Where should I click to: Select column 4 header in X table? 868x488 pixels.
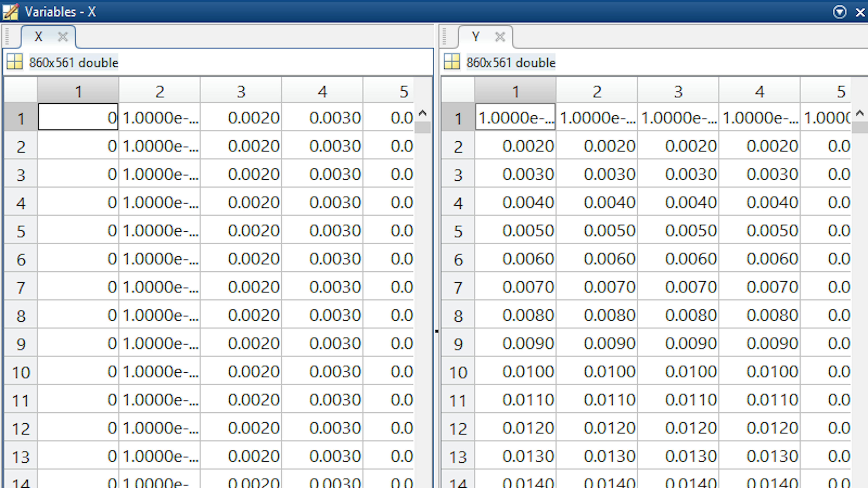pyautogui.click(x=322, y=90)
